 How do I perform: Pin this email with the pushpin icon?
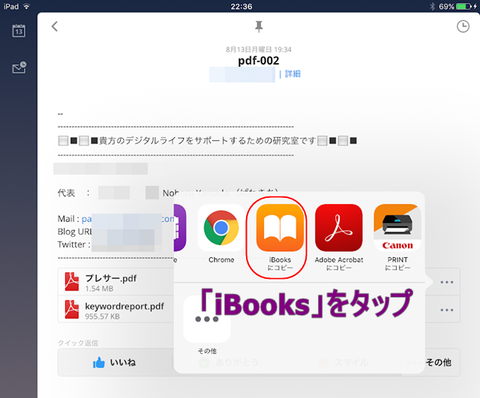click(259, 27)
